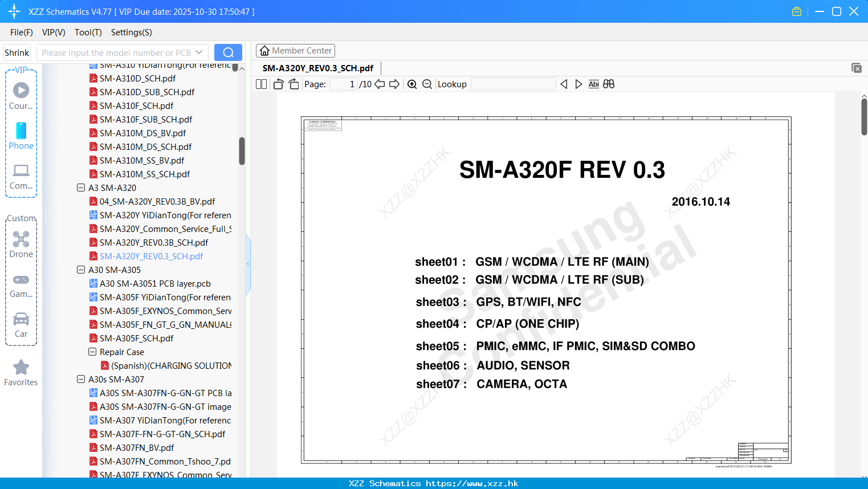Viewport: 868px width, 489px height.
Task: Open SM-A320Y_REV0.3B_SCH.pdf
Action: pos(154,242)
